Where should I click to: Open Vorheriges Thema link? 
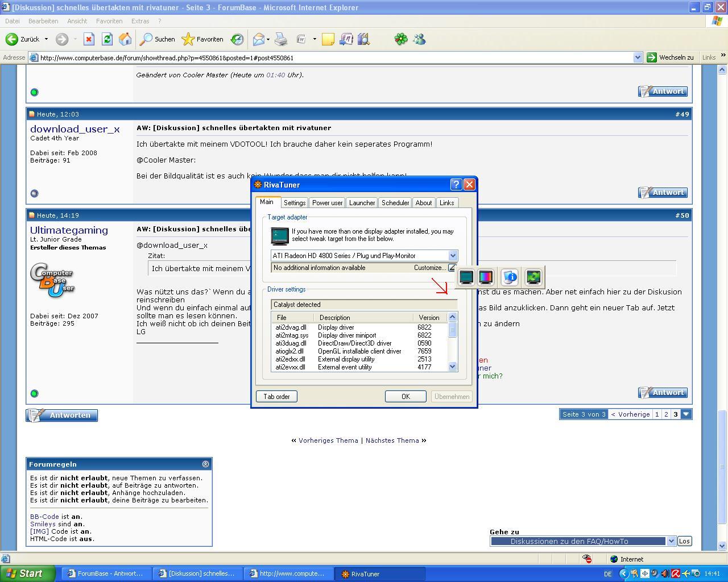(x=328, y=440)
